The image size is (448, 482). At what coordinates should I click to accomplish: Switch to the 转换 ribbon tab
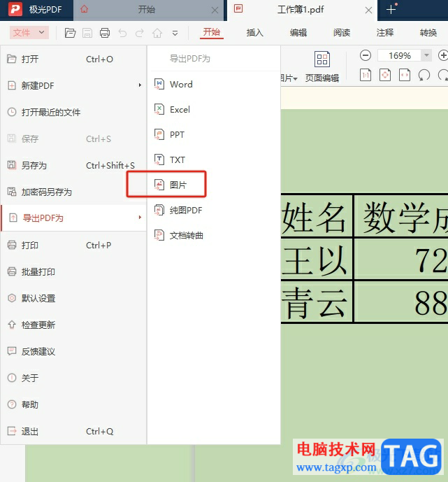coord(428,32)
